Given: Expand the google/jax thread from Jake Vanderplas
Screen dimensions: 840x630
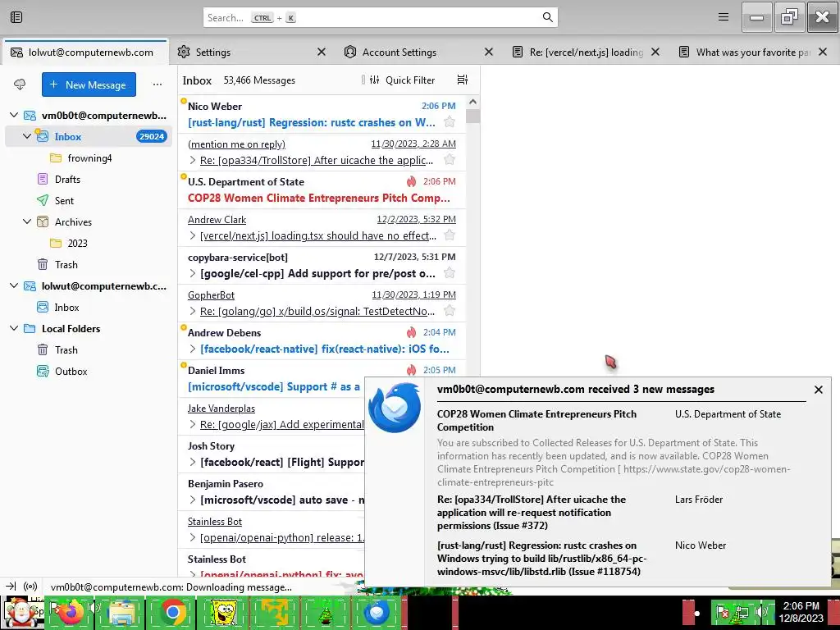Looking at the screenshot, I should 193,425.
